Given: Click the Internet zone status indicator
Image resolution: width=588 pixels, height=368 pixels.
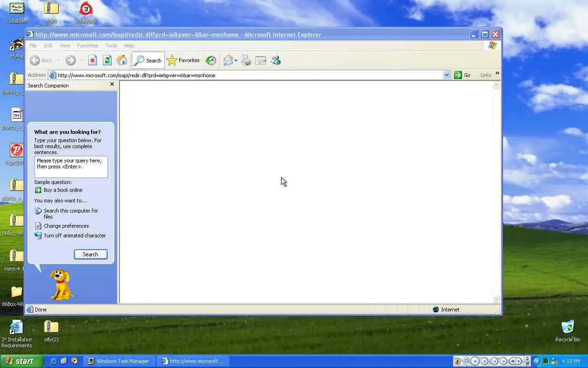Looking at the screenshot, I should [x=446, y=310].
